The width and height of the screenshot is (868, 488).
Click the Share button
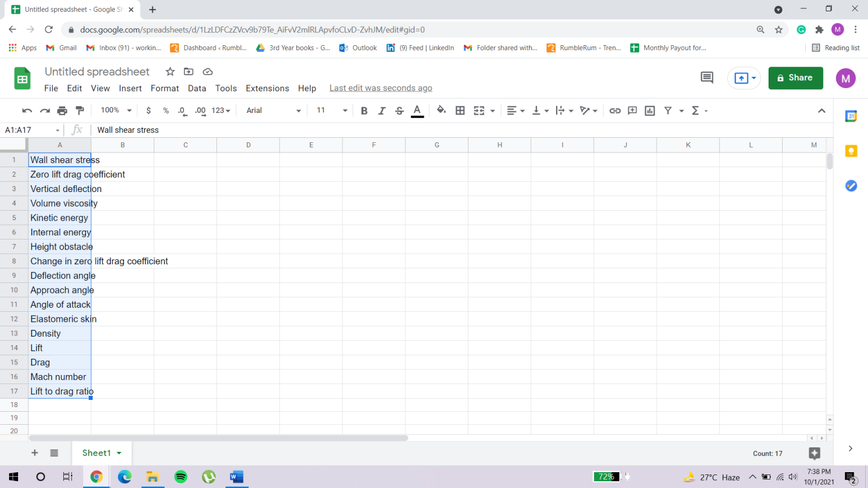795,77
